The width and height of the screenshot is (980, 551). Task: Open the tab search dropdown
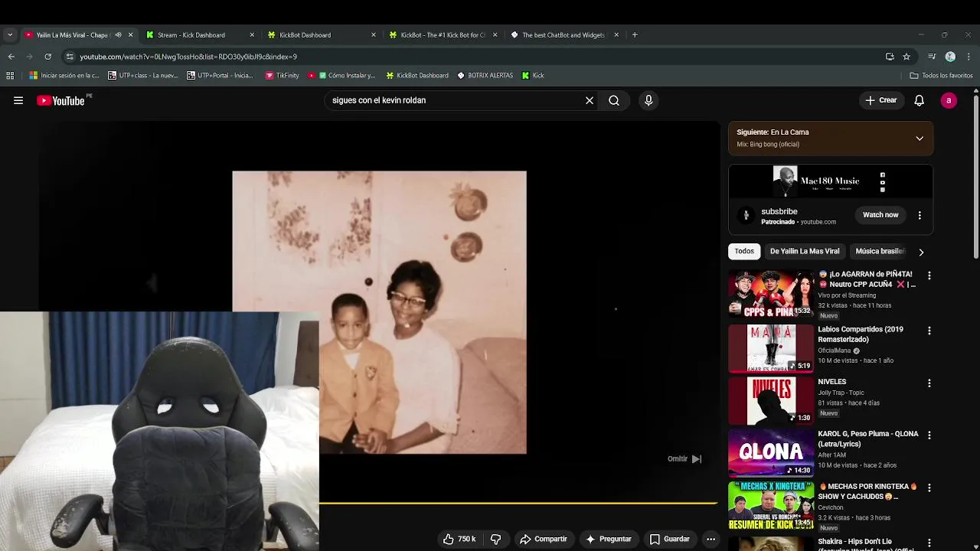coord(10,34)
